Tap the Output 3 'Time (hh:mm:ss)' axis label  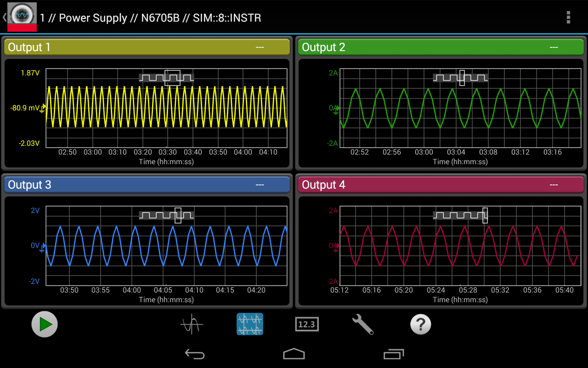click(166, 300)
